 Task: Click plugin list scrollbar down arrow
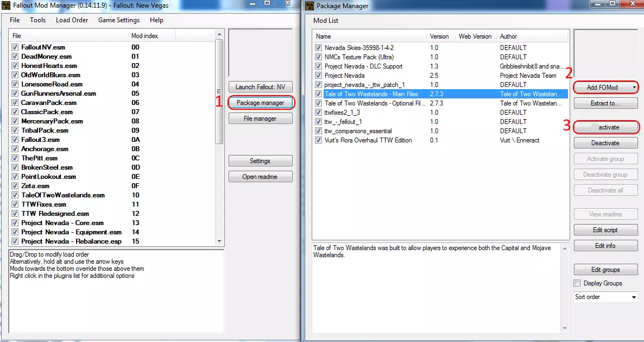[x=219, y=241]
